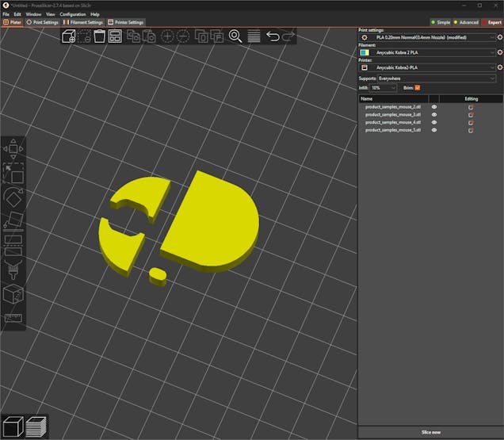Open the Infill percentage dropdown

coord(383,87)
